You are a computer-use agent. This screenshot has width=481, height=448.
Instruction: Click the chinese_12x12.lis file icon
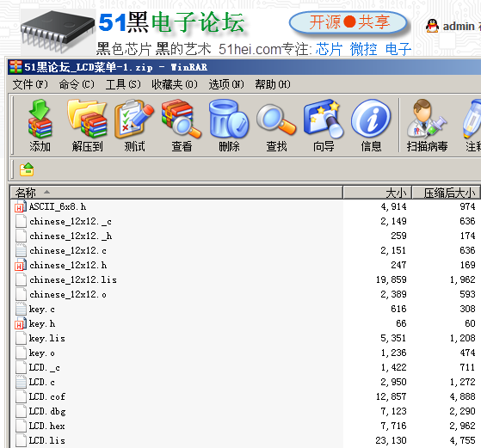coord(21,280)
